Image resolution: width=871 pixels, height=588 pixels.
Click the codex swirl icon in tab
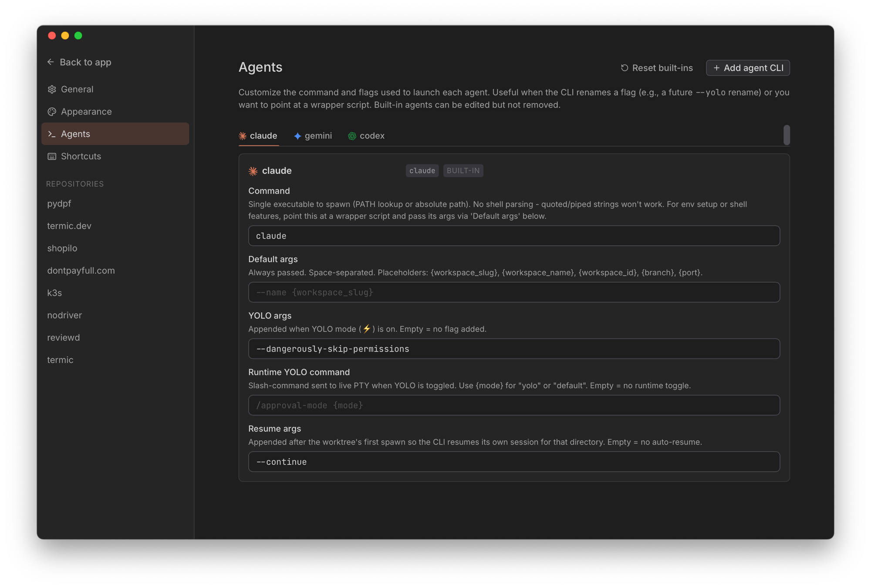(352, 136)
